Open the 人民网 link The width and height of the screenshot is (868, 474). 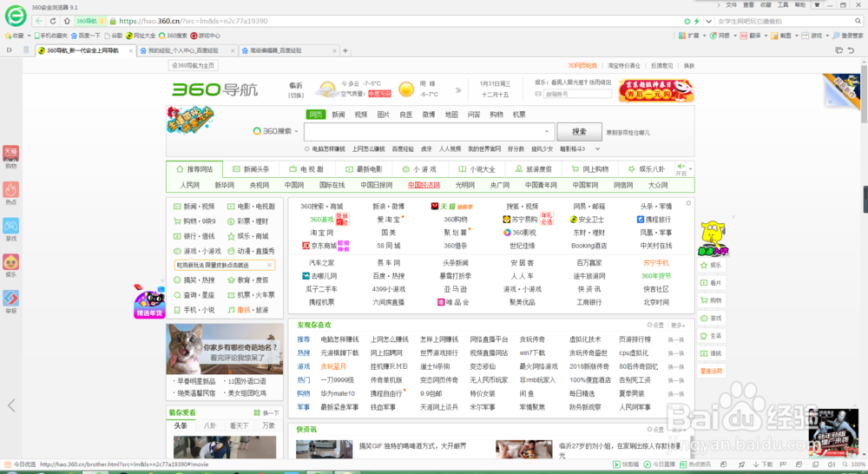click(189, 185)
